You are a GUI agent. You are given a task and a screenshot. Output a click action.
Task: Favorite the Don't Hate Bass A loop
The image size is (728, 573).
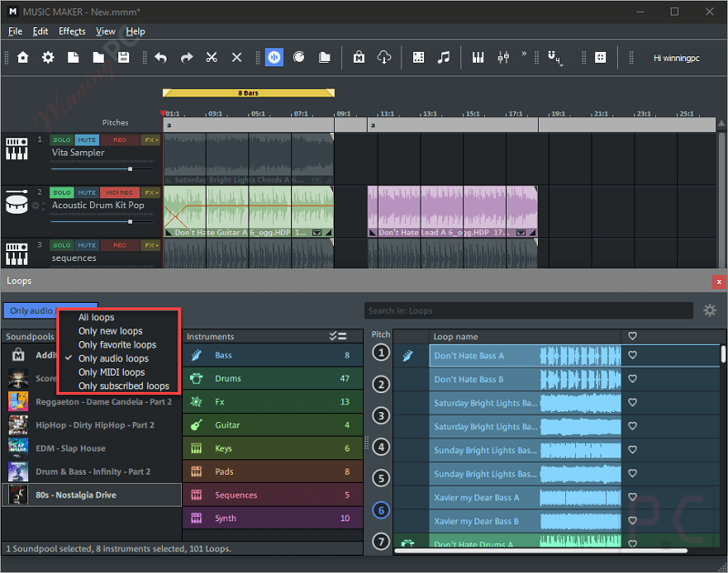tap(632, 355)
